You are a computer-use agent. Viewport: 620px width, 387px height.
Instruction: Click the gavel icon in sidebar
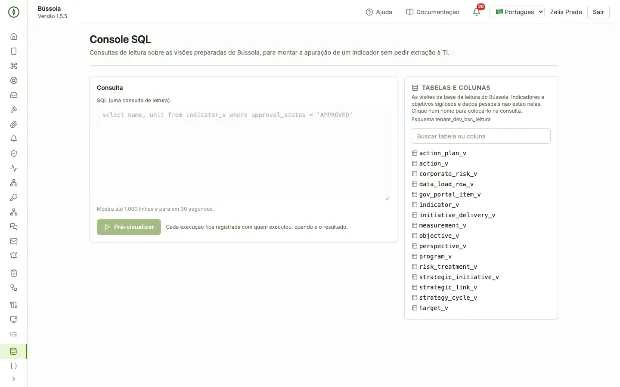click(x=13, y=110)
